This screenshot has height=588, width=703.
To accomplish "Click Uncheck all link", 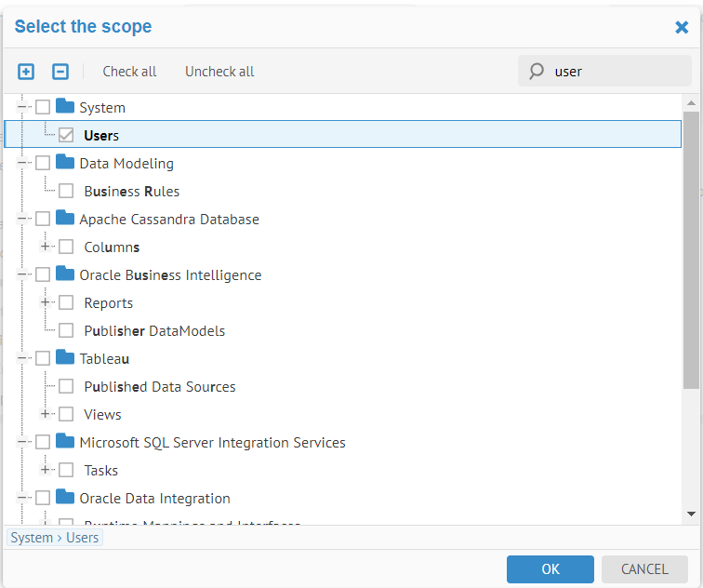I will click(x=219, y=72).
